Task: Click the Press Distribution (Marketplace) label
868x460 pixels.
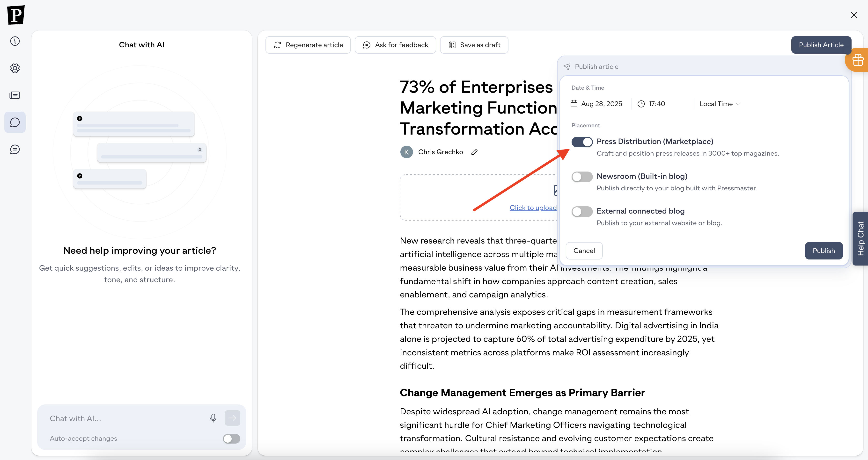Action: pos(655,141)
